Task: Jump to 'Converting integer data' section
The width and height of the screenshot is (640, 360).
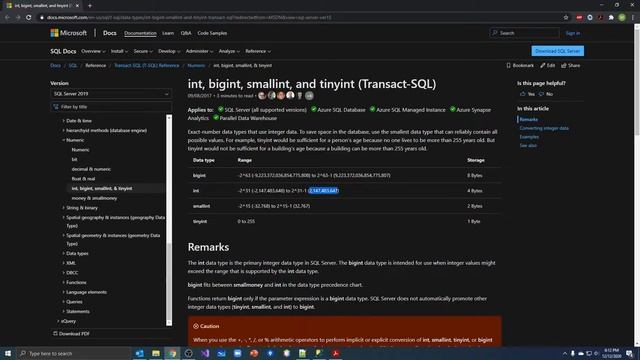Action: (544, 128)
